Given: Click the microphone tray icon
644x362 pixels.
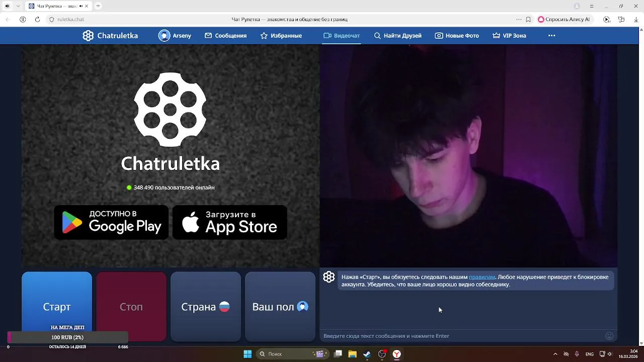Looking at the screenshot, I should 577,354.
